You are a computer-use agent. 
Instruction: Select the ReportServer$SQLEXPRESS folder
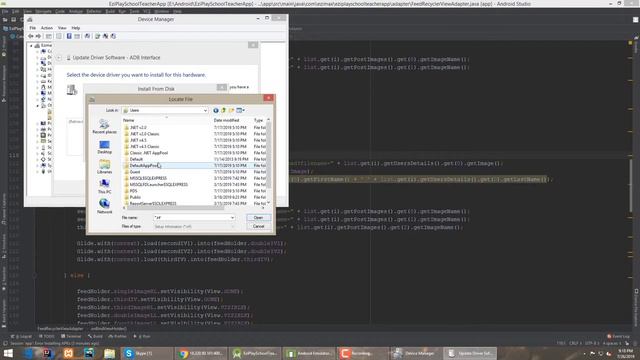[x=150, y=203]
